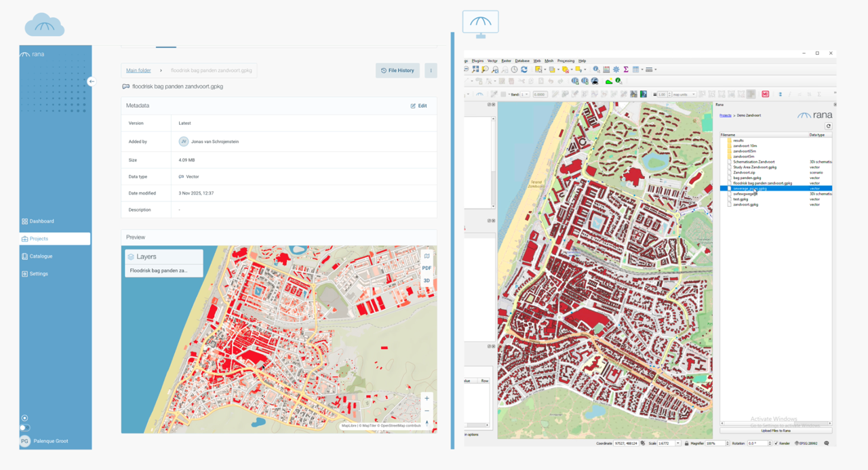Click the QGIS refresh map toolbar icon
Viewport: 868px width, 470px height.
point(524,69)
